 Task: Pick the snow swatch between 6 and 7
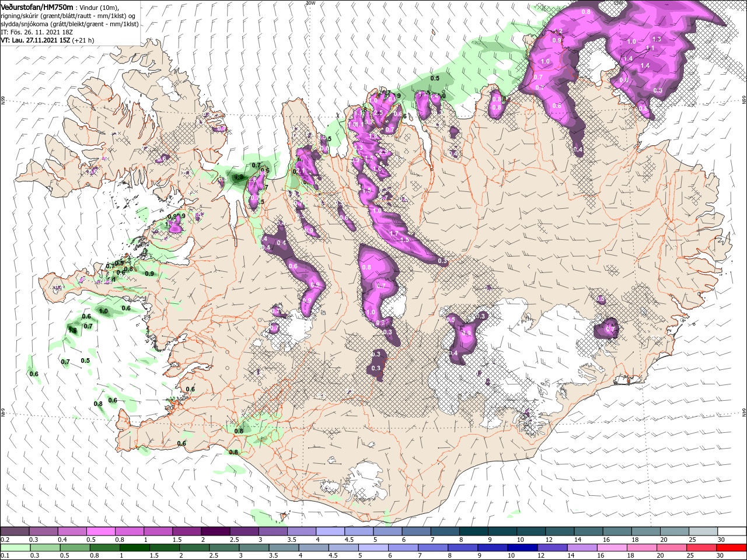tap(417, 531)
